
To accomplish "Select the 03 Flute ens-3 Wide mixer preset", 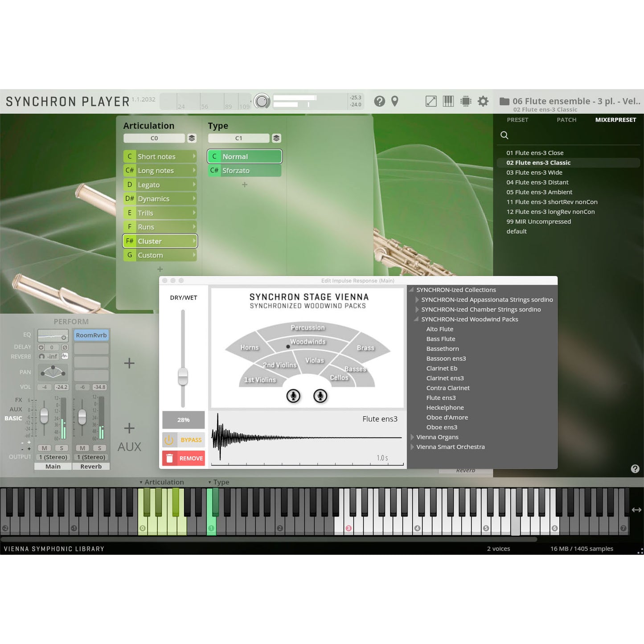I will coord(534,172).
